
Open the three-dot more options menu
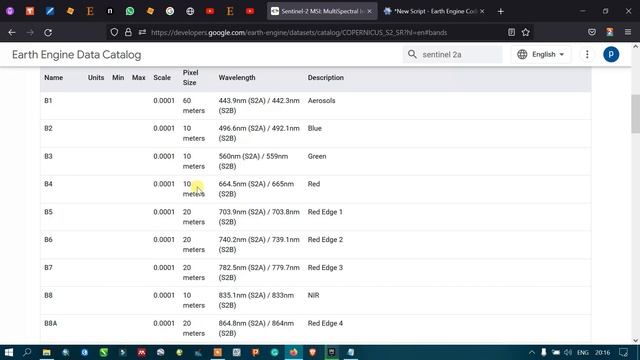pos(587,54)
